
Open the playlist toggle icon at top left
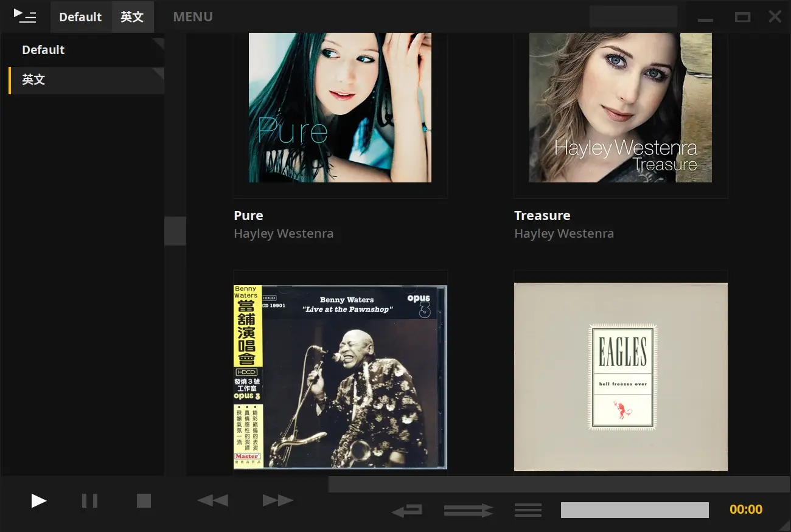(25, 16)
